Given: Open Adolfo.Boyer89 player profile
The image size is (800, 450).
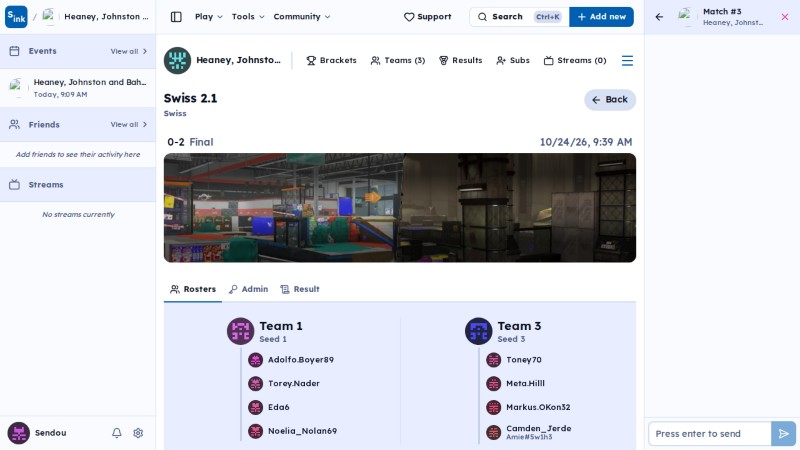Looking at the screenshot, I should (301, 360).
